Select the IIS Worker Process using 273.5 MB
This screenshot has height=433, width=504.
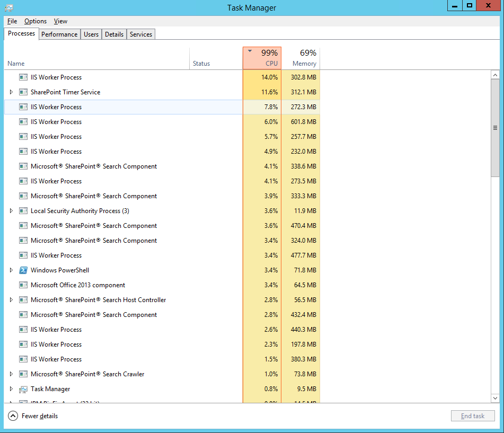coord(162,181)
